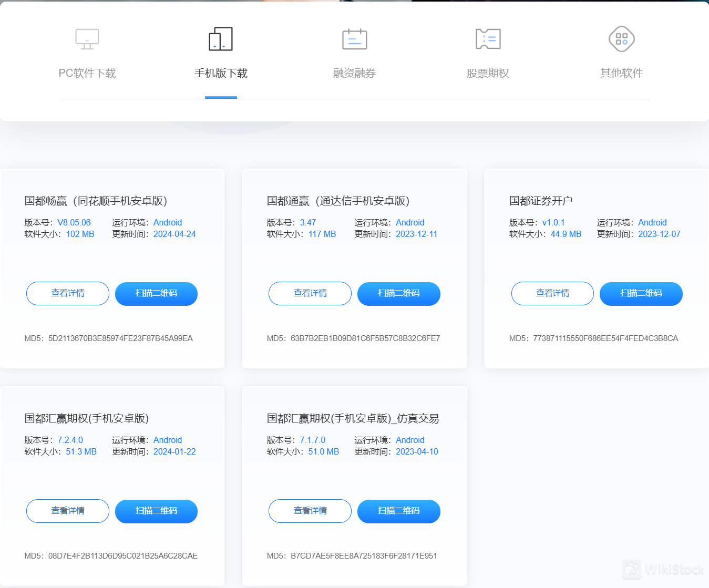Click the title 国都汇赢期权(手机安卓版)_仿真交易
Image resolution: width=709 pixels, height=588 pixels.
[353, 418]
